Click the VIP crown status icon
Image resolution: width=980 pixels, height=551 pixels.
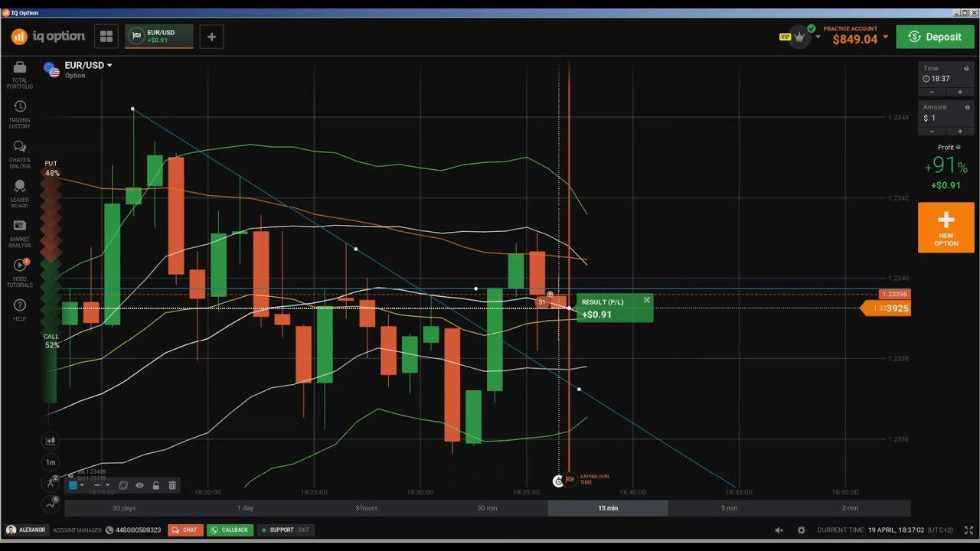click(x=800, y=36)
